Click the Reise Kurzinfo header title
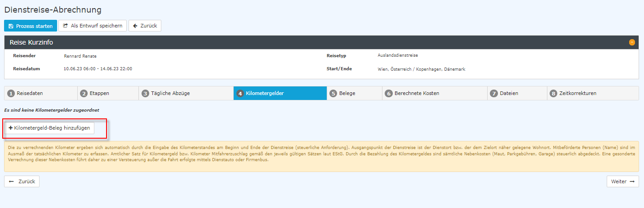The height and width of the screenshot is (208, 644). [x=32, y=42]
